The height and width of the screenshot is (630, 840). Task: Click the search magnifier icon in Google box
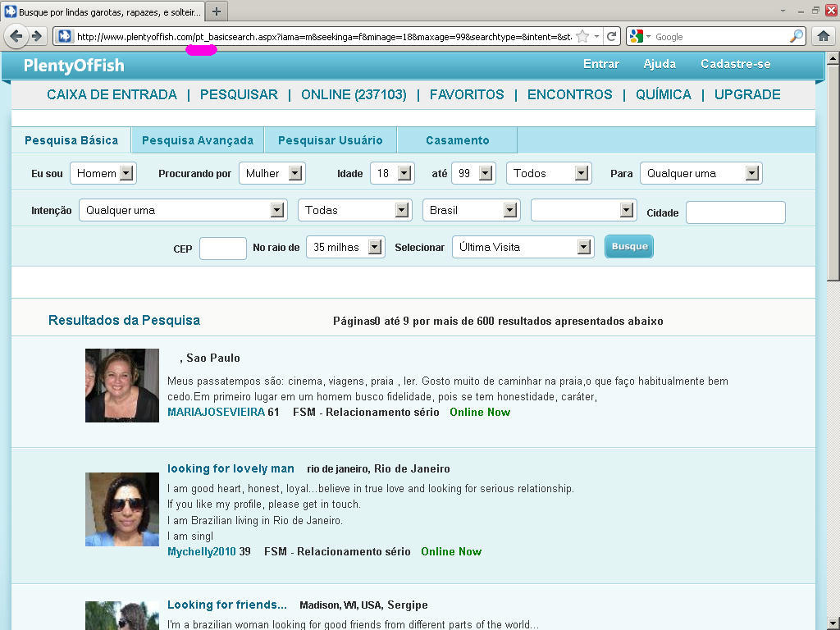tap(796, 36)
